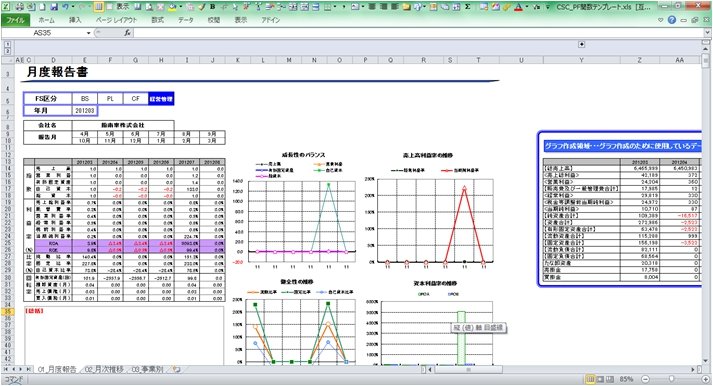Select the CF button in FS区分
The image size is (713, 386).
136,99
